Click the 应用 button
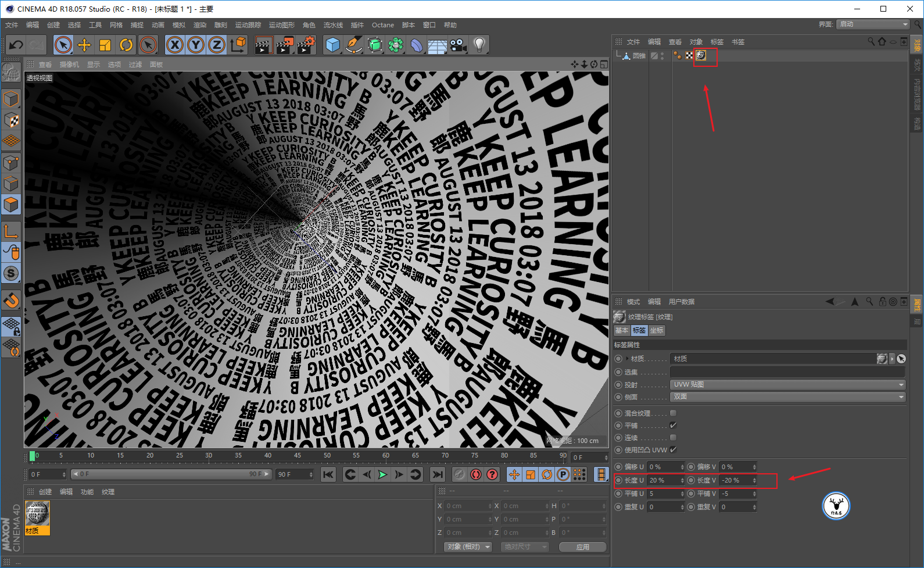 [582, 547]
